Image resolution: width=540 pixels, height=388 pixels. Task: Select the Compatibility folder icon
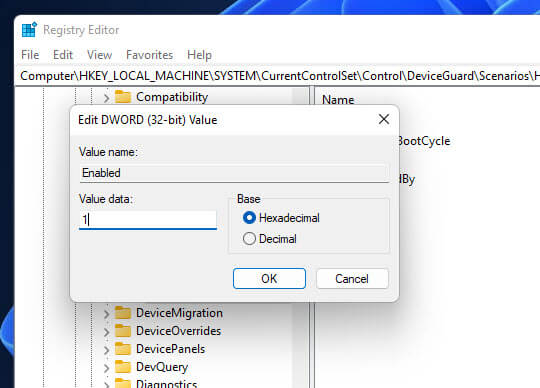123,97
